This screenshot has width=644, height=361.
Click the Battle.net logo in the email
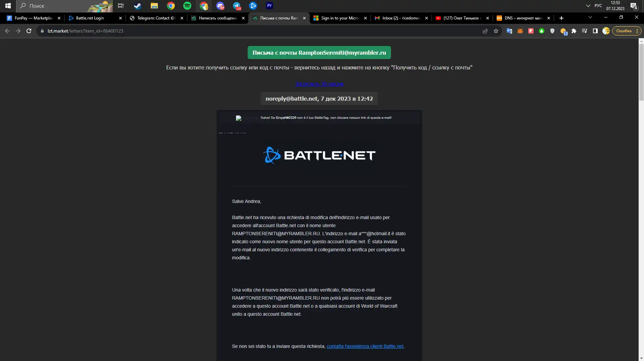click(x=319, y=155)
